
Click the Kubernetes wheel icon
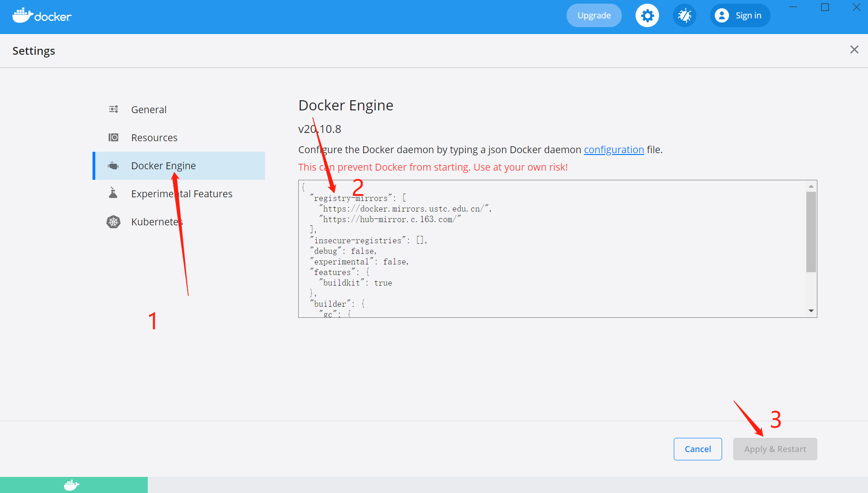(x=113, y=222)
